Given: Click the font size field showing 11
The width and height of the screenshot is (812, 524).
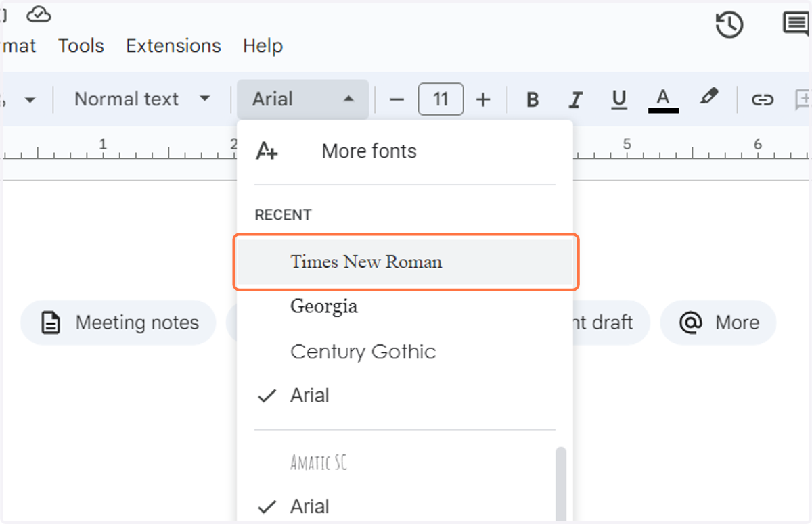Looking at the screenshot, I should 441,99.
